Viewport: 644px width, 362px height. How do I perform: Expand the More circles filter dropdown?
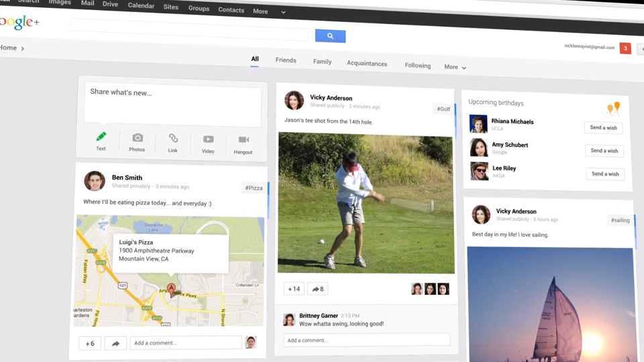pos(455,67)
